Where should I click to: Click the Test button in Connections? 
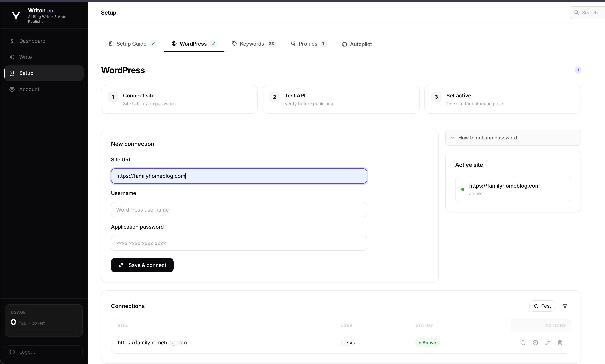[542, 306]
